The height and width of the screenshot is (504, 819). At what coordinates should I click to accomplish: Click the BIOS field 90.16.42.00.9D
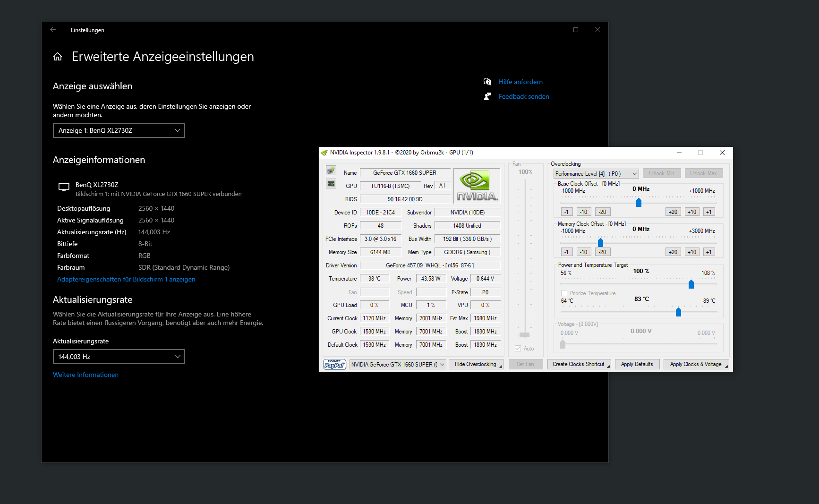pos(405,199)
